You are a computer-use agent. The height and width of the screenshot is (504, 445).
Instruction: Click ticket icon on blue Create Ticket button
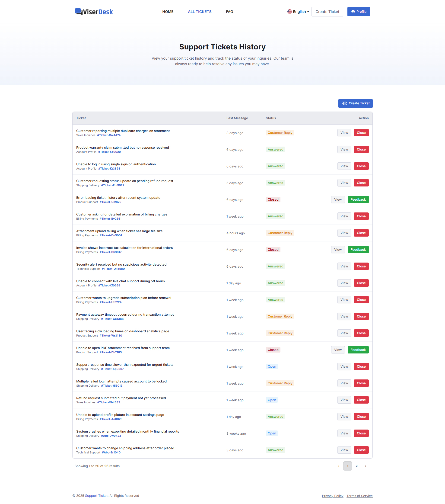344,103
